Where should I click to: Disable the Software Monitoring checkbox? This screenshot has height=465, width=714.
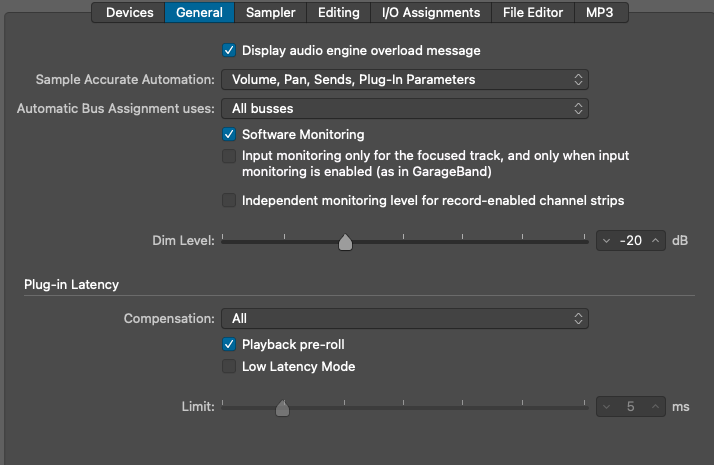click(x=229, y=134)
